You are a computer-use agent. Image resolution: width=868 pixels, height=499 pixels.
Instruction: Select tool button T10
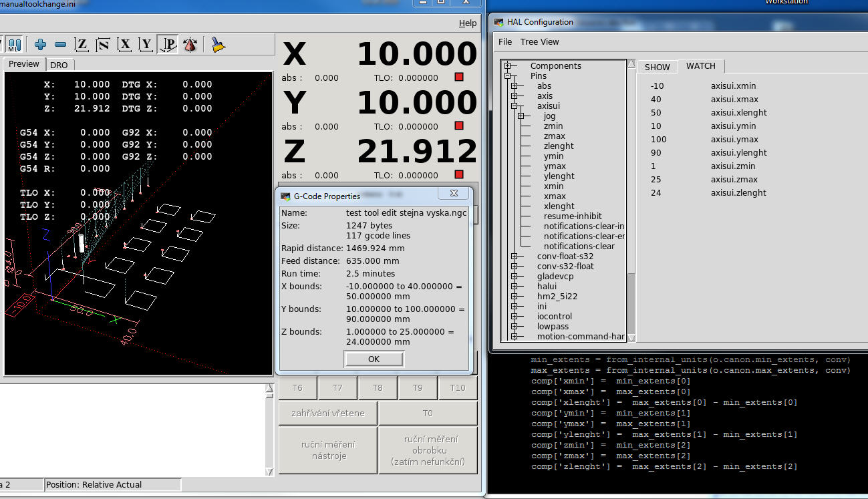click(x=458, y=388)
